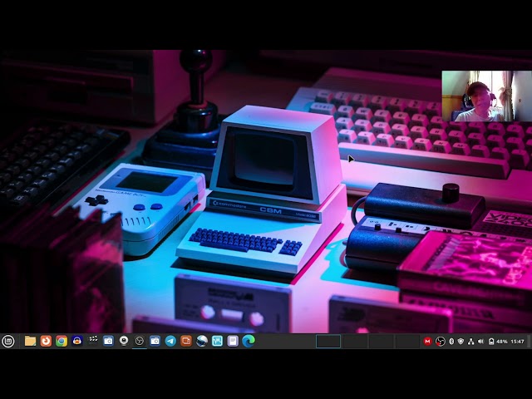532x399 pixels.
Task: Open the notes document icon in taskbar
Action: [x=233, y=341]
